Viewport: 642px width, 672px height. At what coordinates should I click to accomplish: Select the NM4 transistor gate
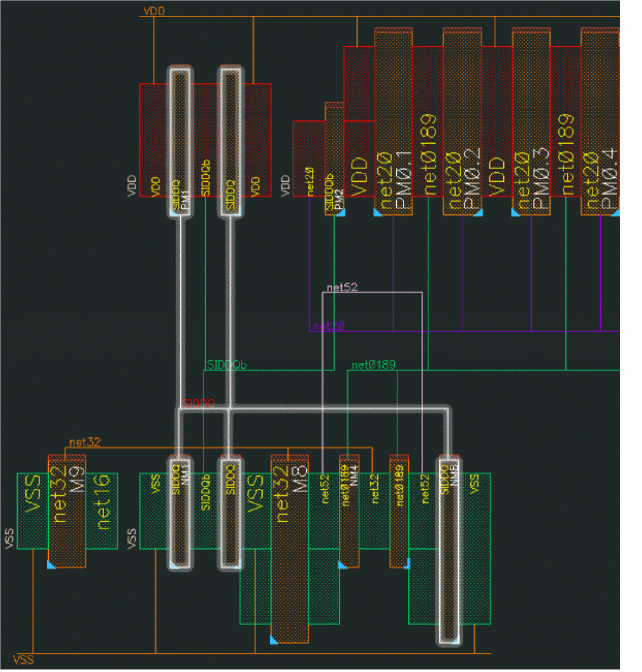pos(349,510)
